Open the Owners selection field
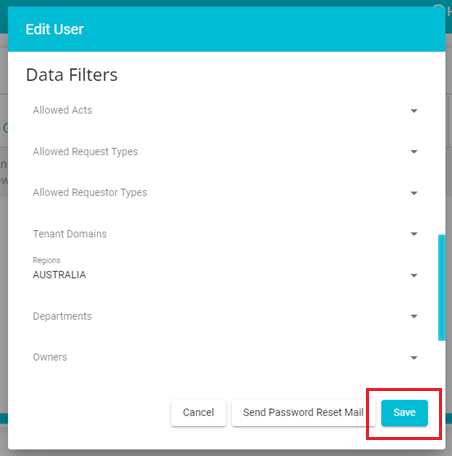 click(225, 357)
